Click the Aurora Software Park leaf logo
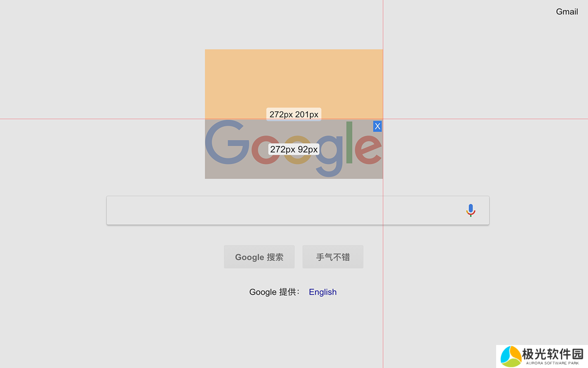 pos(510,356)
